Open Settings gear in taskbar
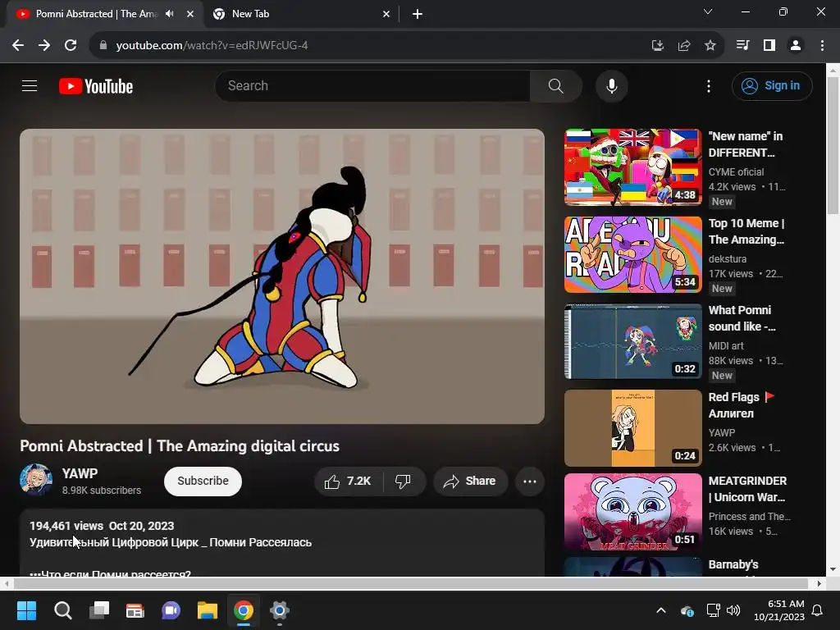Screen dimensions: 840x630 pyautogui.click(x=280, y=610)
